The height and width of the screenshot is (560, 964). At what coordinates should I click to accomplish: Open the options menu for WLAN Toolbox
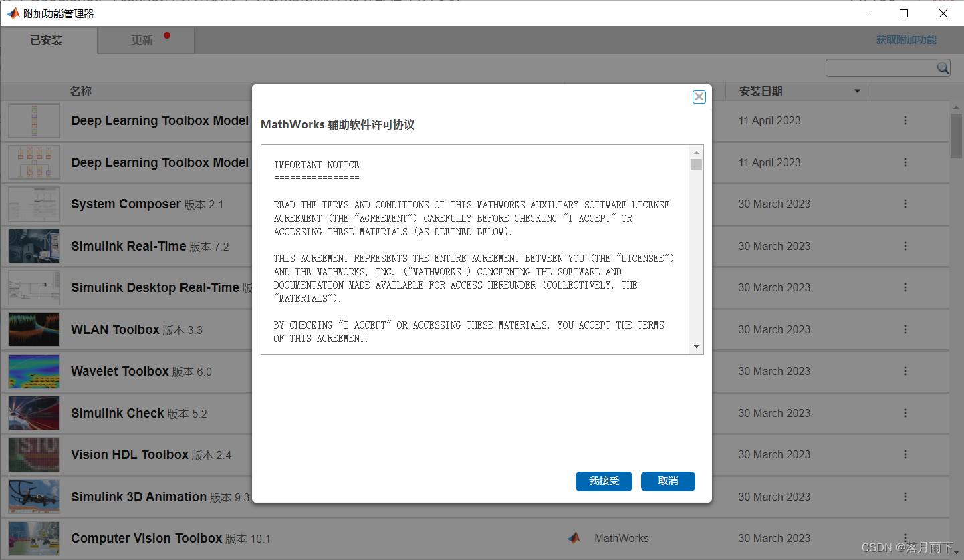pyautogui.click(x=905, y=329)
